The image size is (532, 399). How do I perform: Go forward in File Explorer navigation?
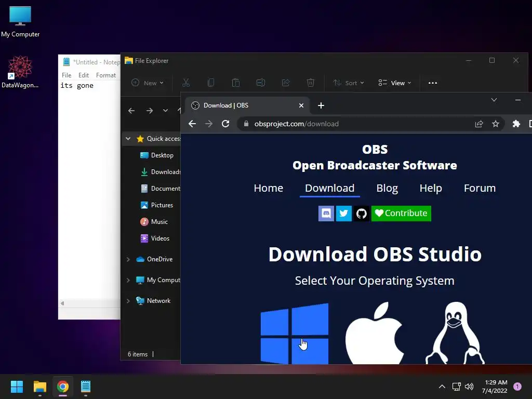click(150, 111)
